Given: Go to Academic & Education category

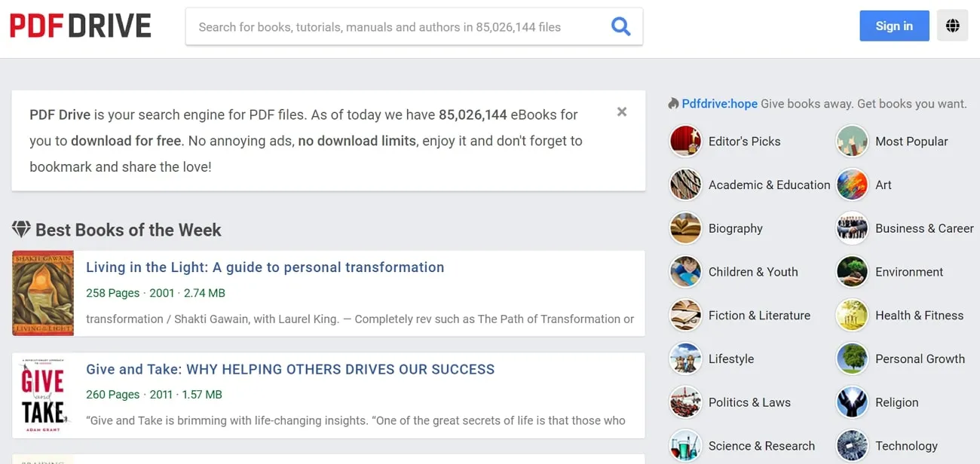Looking at the screenshot, I should 769,185.
